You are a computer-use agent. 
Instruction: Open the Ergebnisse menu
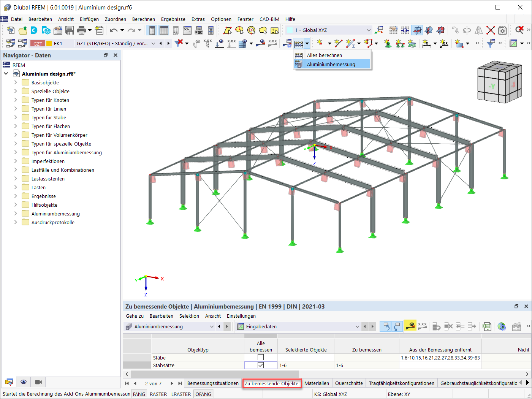pos(173,19)
